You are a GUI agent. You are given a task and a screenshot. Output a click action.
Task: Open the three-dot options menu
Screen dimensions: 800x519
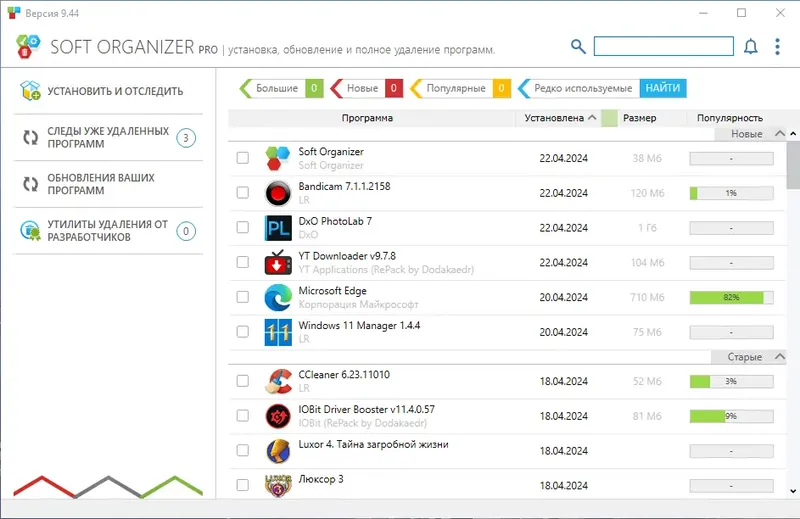[778, 46]
